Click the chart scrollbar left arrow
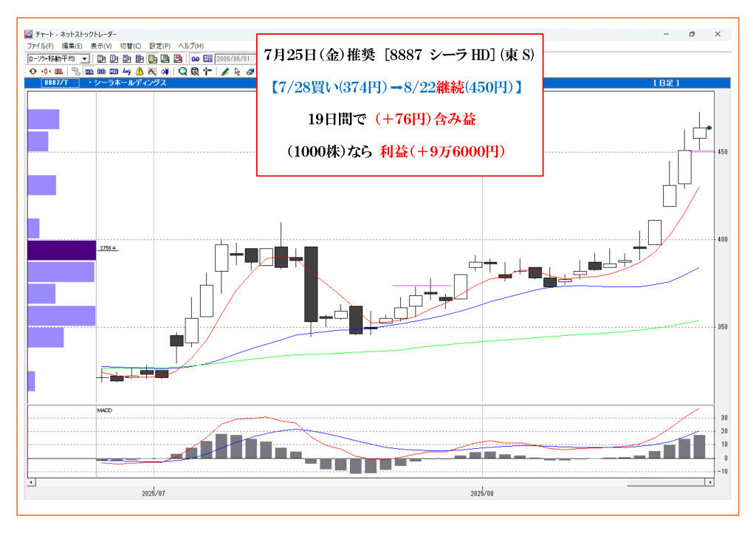 click(31, 482)
